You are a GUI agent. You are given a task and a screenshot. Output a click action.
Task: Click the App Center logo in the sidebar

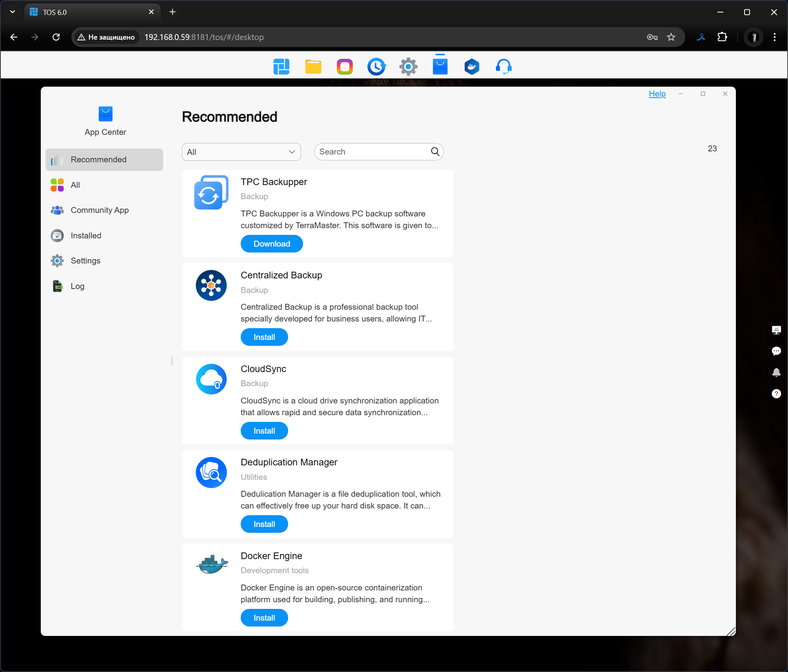(x=105, y=114)
